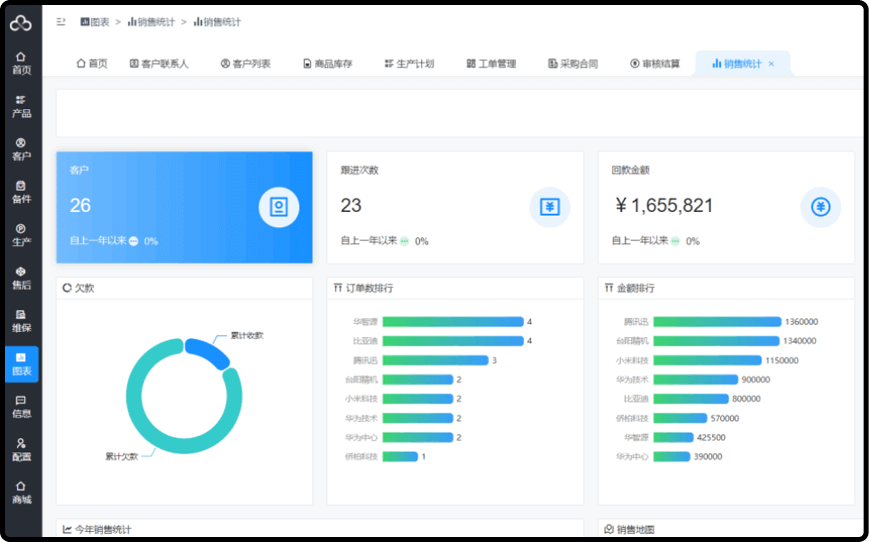The height and width of the screenshot is (542, 869).
Task: Open 配置 settings in the sidebar
Action: (x=21, y=450)
